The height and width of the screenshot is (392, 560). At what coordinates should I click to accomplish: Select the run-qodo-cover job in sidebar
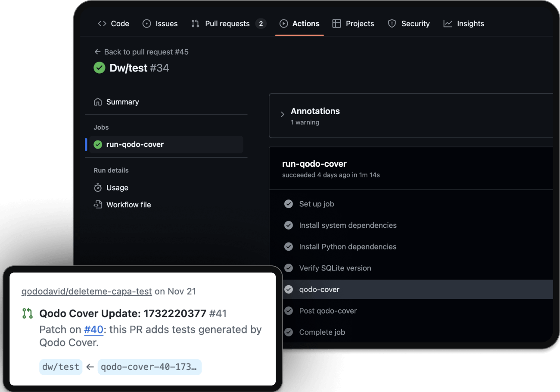[166, 144]
